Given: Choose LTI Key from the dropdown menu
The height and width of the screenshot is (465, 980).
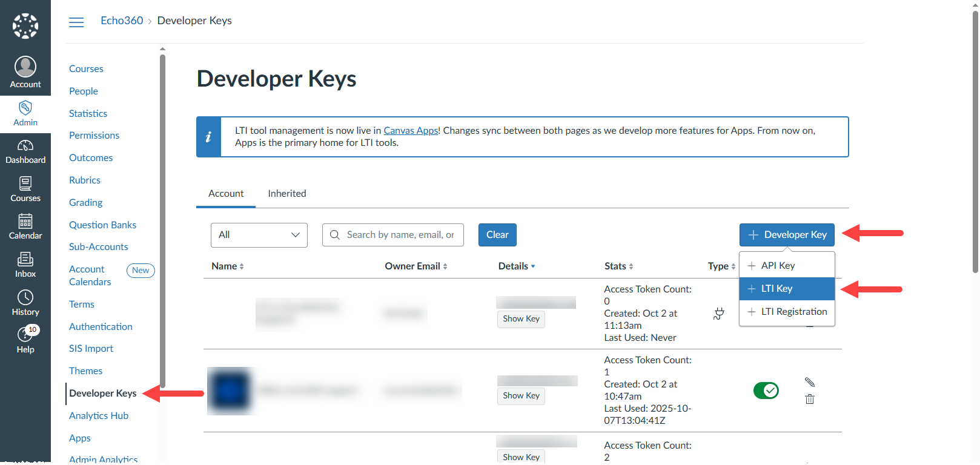Looking at the screenshot, I should (x=787, y=289).
